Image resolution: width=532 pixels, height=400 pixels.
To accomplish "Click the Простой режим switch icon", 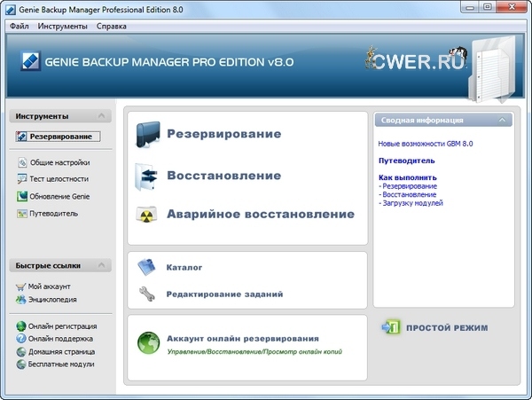I will (390, 328).
